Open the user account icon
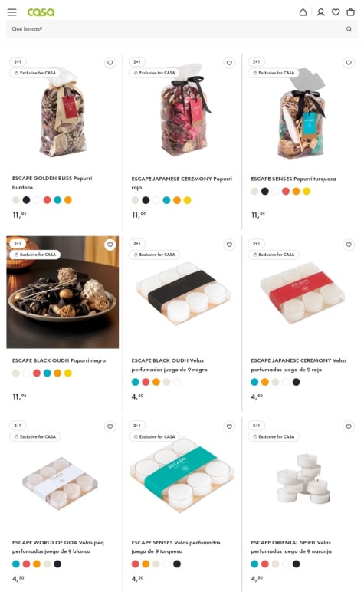This screenshot has height=592, width=364. [x=320, y=12]
